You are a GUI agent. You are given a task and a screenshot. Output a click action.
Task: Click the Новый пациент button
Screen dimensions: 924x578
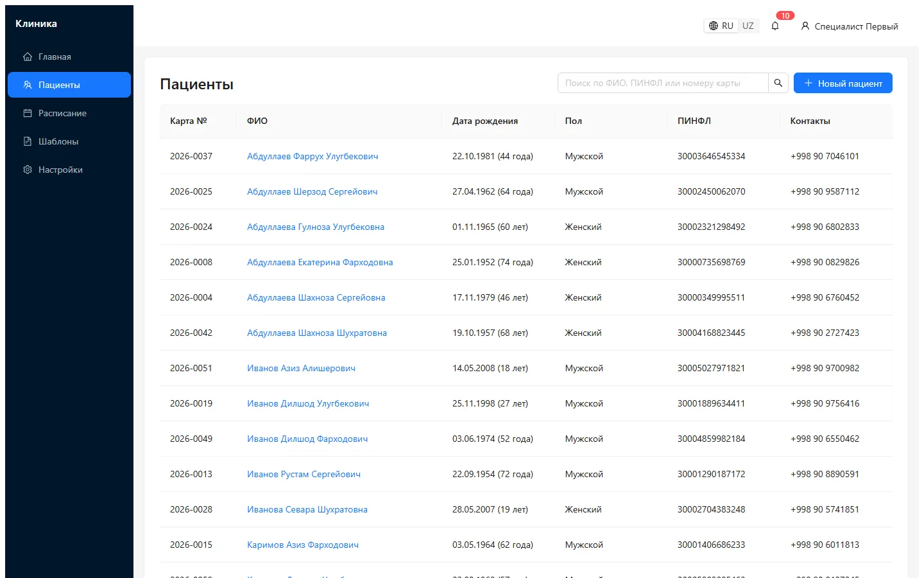[843, 83]
